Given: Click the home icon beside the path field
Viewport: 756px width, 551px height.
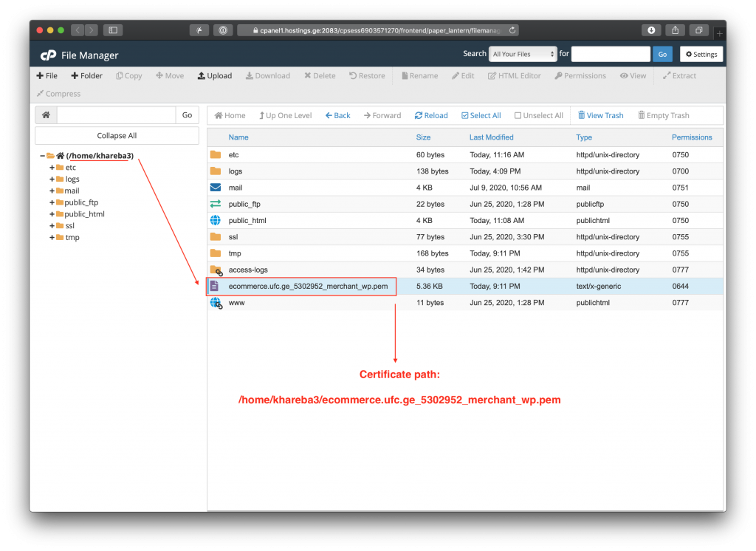Looking at the screenshot, I should 46,115.
